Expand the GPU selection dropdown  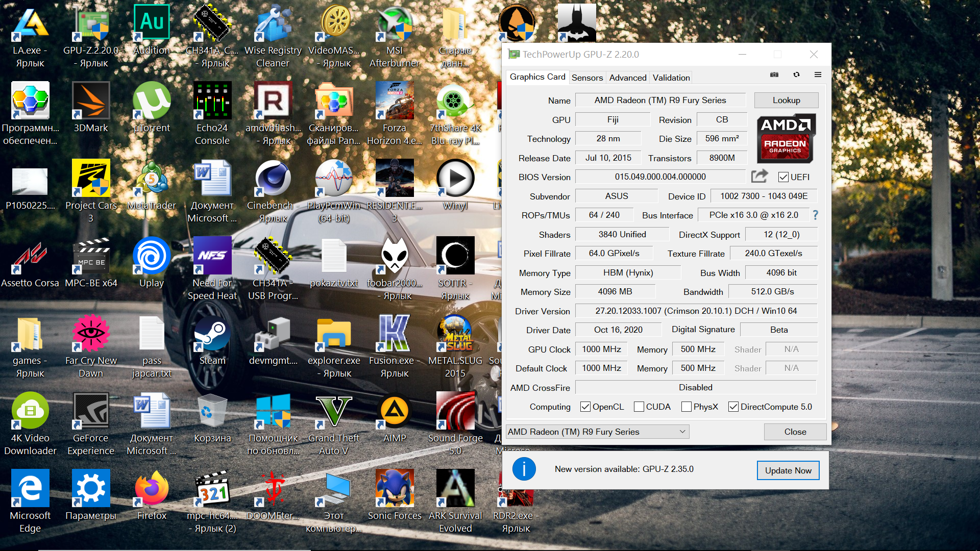682,432
